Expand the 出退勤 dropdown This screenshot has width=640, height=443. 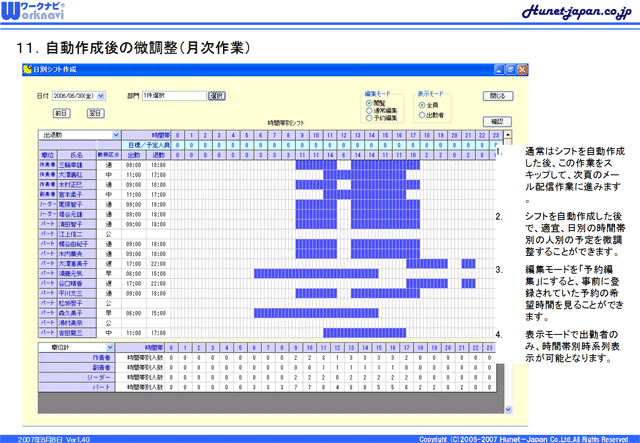pyautogui.click(x=116, y=134)
